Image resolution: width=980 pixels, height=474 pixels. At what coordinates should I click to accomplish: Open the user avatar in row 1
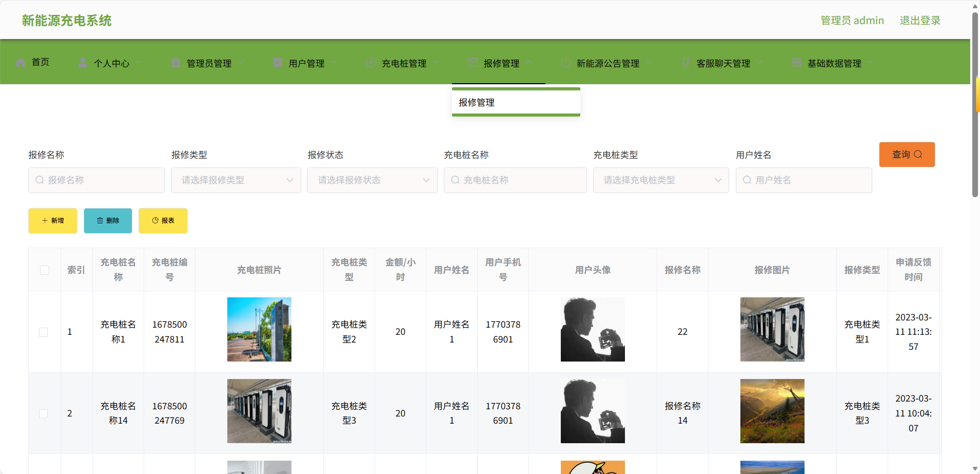pyautogui.click(x=593, y=330)
